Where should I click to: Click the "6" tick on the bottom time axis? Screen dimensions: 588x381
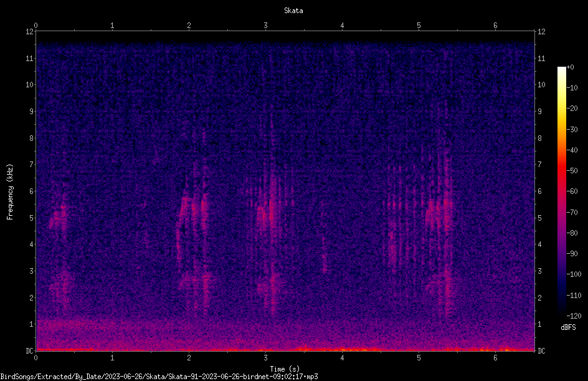click(x=495, y=358)
